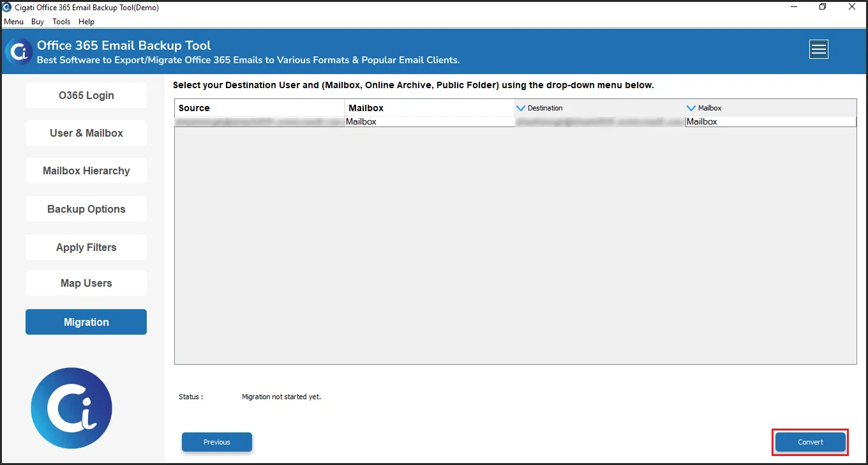Switch to the Map Users step
This screenshot has height=465, width=868.
pyautogui.click(x=86, y=283)
